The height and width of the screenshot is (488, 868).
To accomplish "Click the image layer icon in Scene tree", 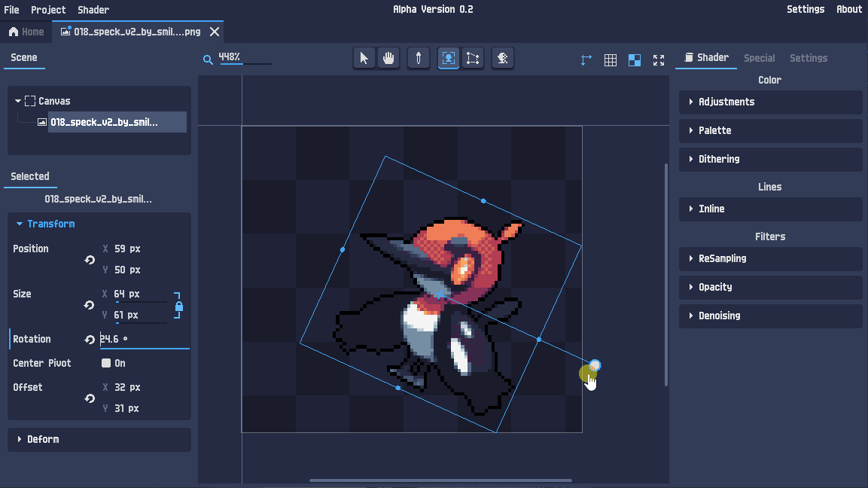I will coord(41,122).
